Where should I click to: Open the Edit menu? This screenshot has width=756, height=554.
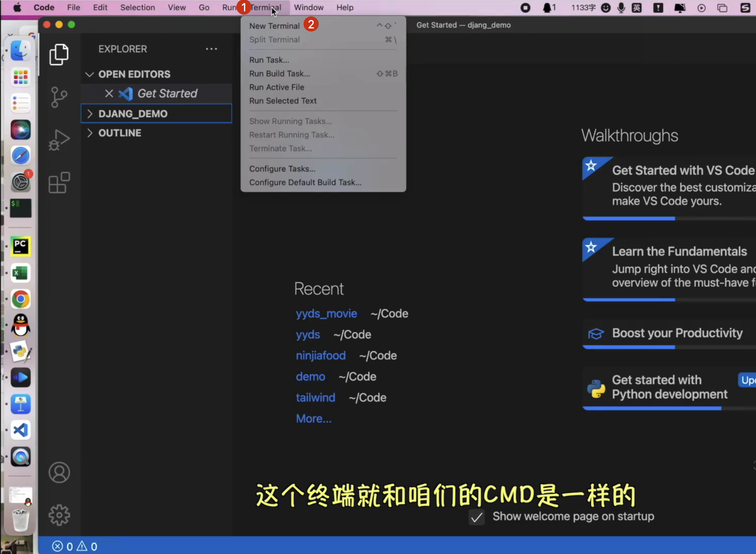tap(100, 8)
